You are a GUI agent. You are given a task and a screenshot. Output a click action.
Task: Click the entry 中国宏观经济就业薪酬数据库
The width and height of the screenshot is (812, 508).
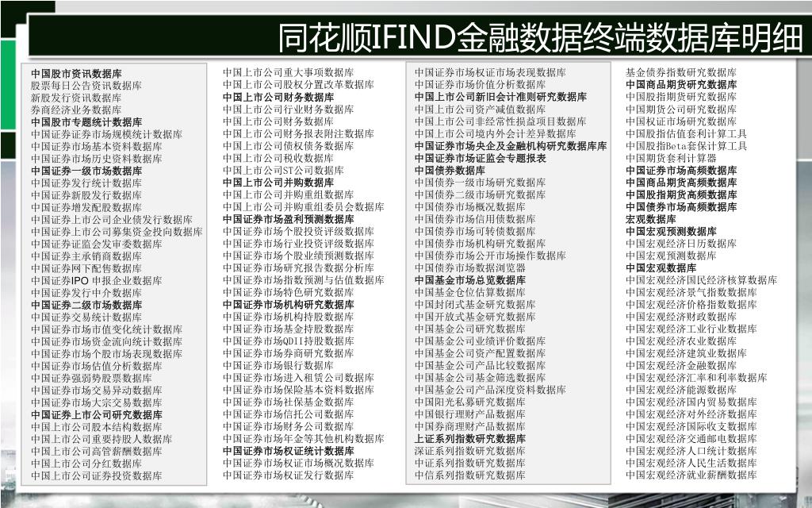[691, 475]
